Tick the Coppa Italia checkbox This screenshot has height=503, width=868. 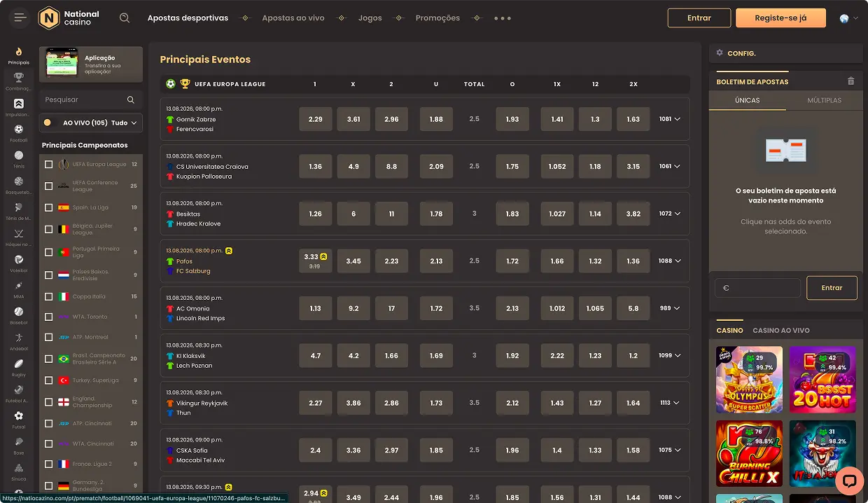(x=48, y=296)
